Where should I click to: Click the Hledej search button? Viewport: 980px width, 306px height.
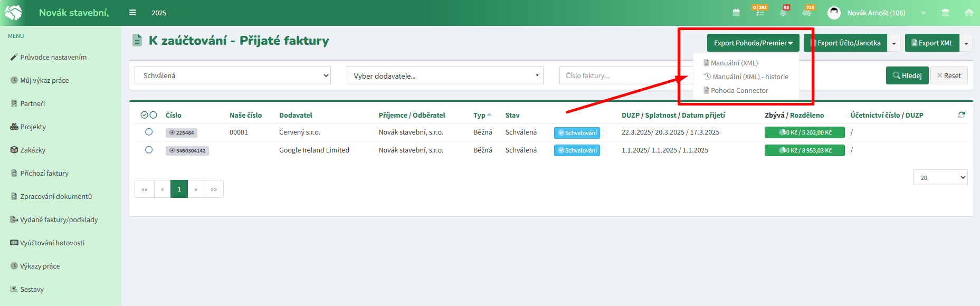coord(907,75)
